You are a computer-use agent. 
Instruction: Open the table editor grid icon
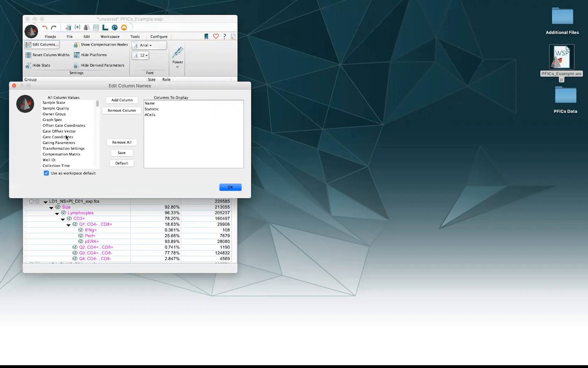pos(96,27)
